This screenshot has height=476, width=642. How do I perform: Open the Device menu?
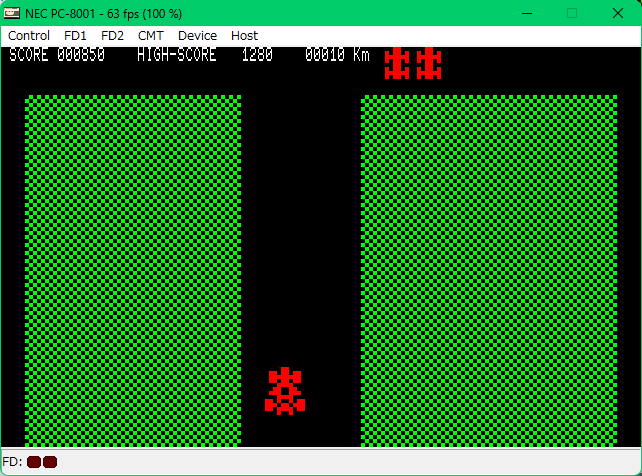point(197,35)
